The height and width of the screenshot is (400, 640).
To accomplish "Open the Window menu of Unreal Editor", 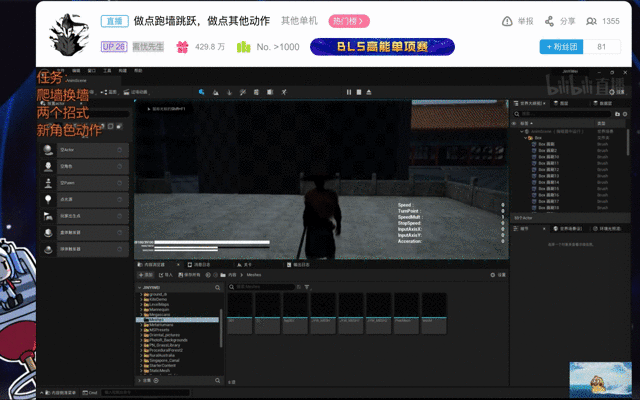I will (91, 71).
